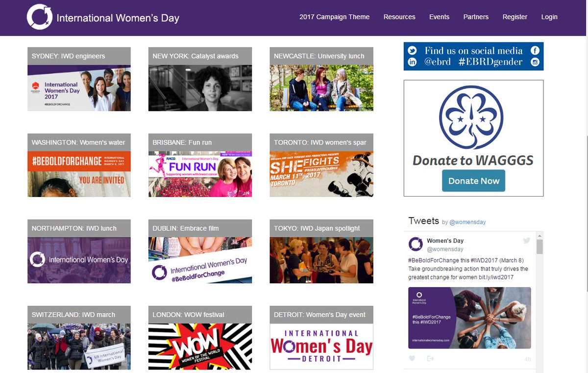
Task: Open TORONTO: IWD women's spar heading
Action: click(x=321, y=142)
